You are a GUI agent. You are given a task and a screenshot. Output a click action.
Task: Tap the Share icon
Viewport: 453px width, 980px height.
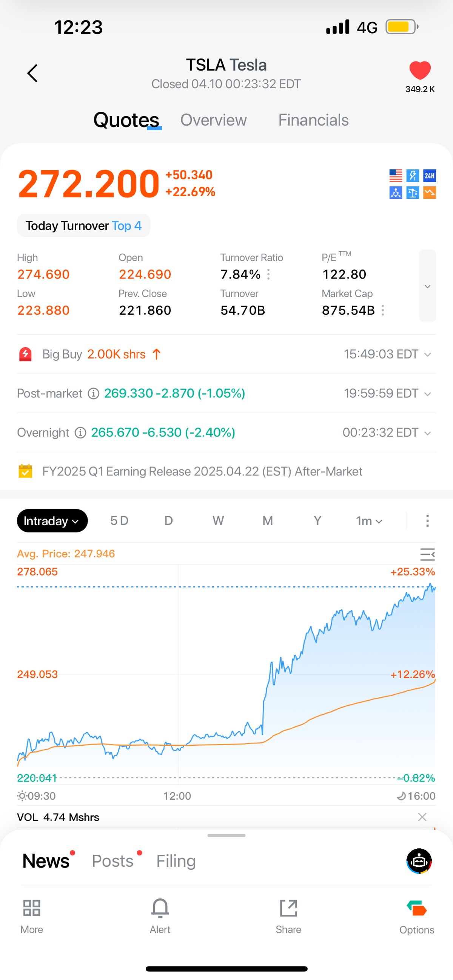click(x=288, y=908)
